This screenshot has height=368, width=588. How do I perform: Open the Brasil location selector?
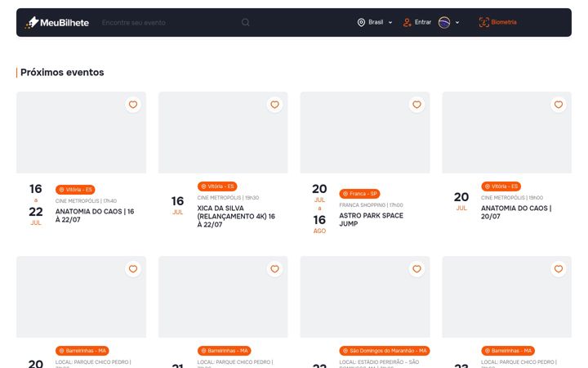tap(374, 23)
